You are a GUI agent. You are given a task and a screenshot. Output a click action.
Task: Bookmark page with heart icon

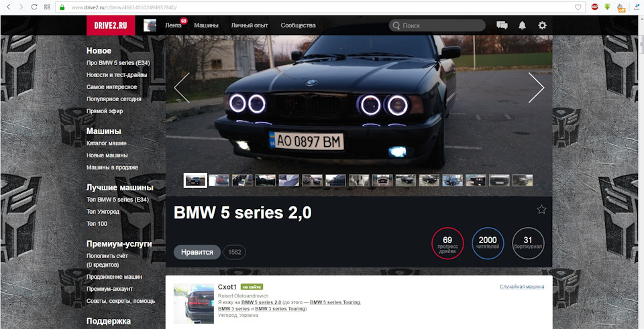tap(578, 7)
